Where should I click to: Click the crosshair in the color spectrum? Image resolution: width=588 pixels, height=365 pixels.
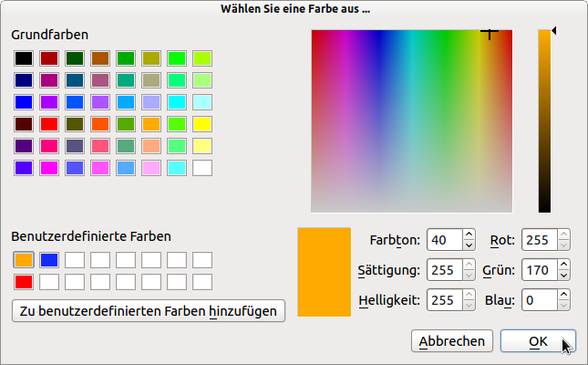tap(490, 33)
